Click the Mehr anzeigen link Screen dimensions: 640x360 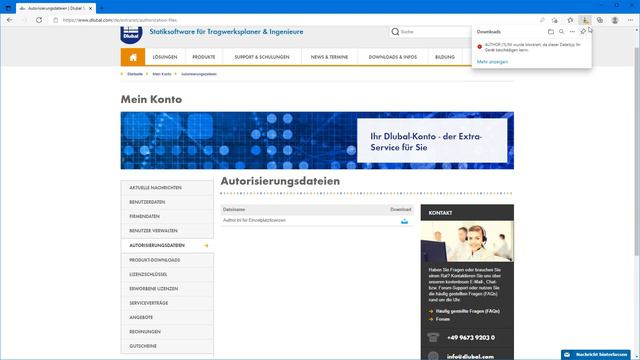coord(492,62)
